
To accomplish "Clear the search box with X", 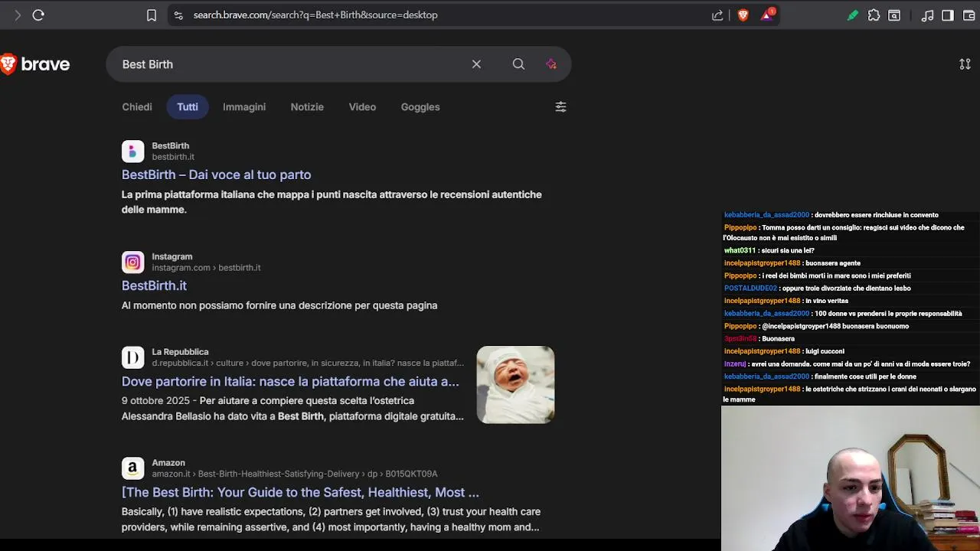I will pyautogui.click(x=476, y=64).
